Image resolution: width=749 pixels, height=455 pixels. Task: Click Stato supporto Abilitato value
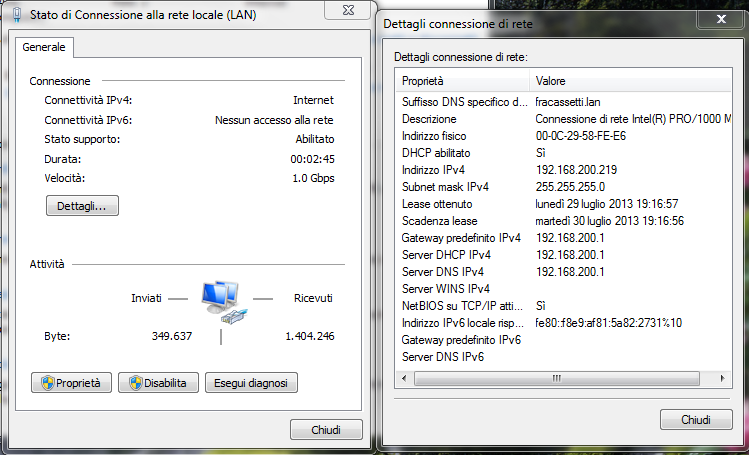click(x=315, y=139)
